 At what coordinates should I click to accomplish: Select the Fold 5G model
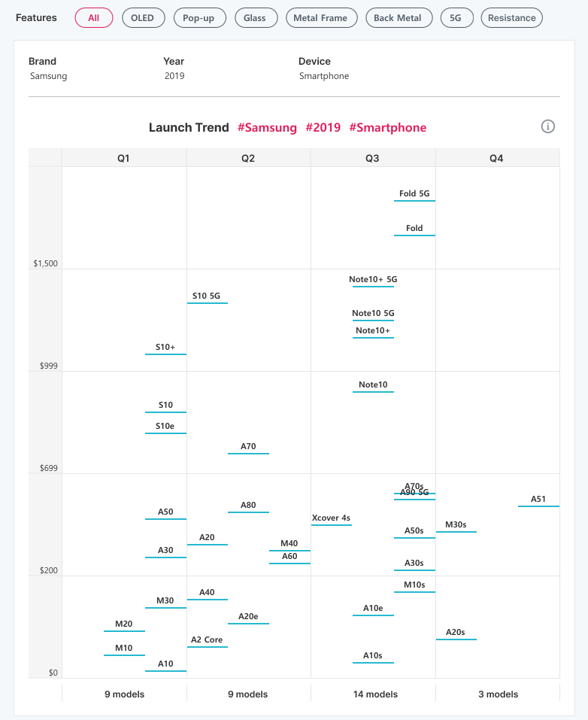click(414, 194)
